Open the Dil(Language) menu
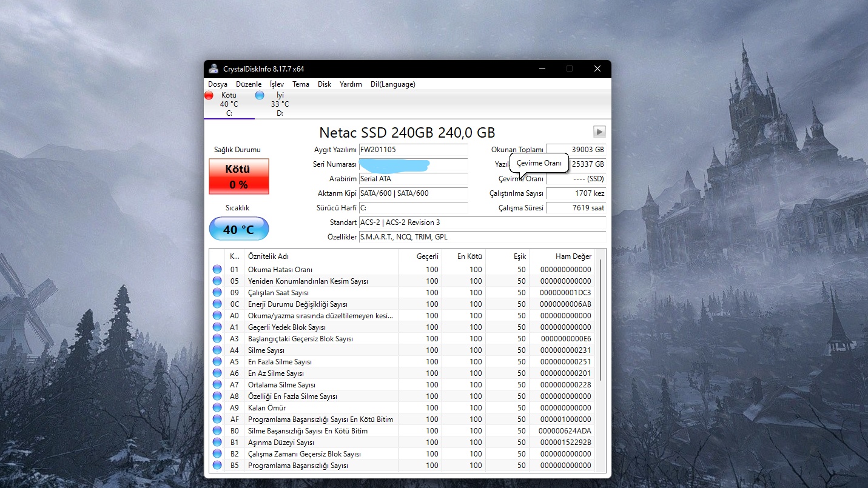This screenshot has height=488, width=868. click(393, 84)
